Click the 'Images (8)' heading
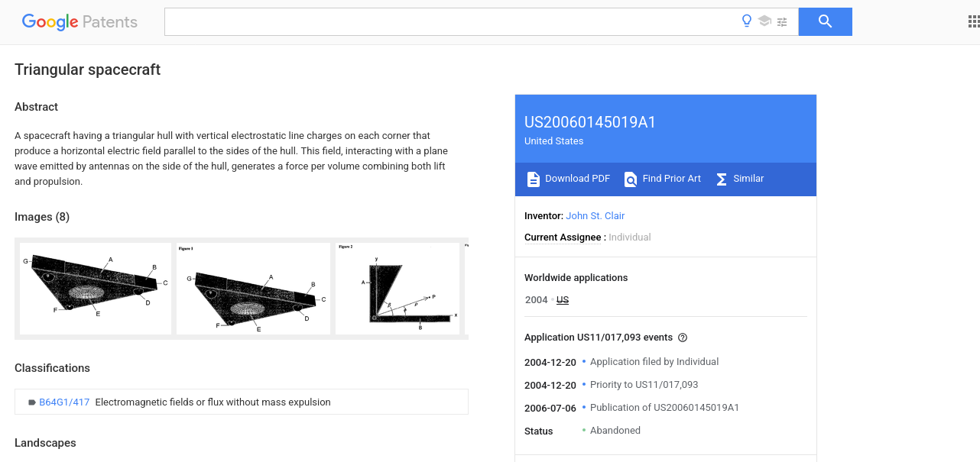Image resolution: width=980 pixels, height=462 pixels. (x=42, y=217)
